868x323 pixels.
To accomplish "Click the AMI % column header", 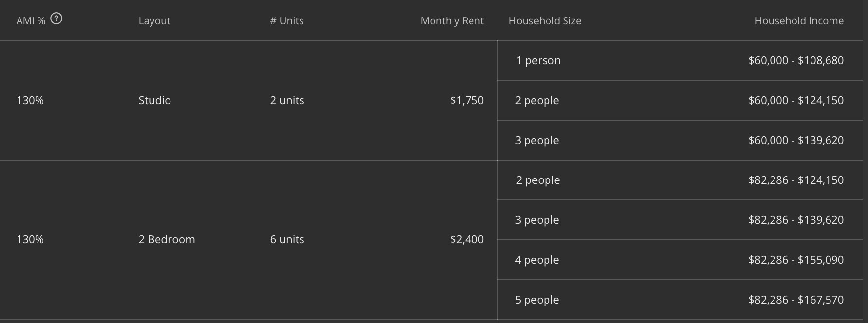I will [31, 21].
